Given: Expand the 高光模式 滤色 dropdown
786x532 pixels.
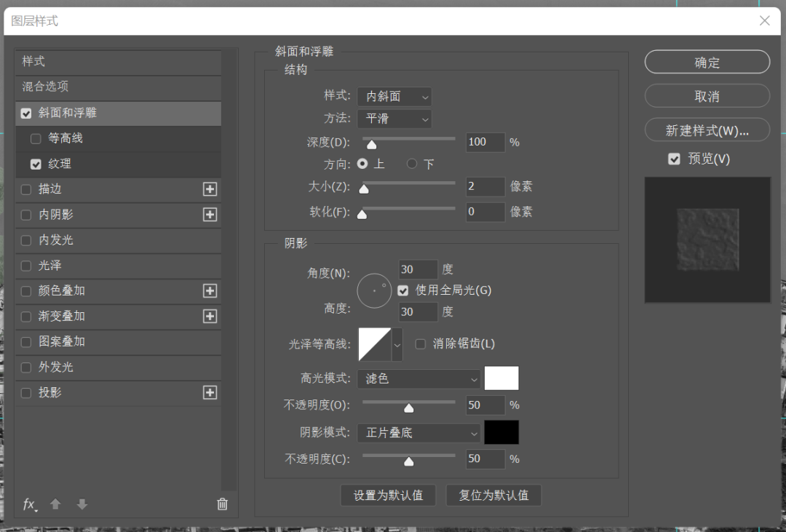Looking at the screenshot, I should click(x=418, y=378).
